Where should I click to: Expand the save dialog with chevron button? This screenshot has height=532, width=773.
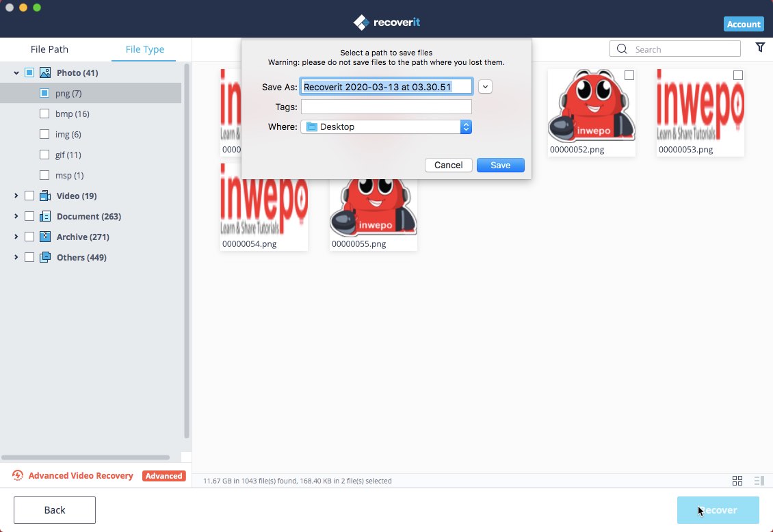tap(485, 87)
